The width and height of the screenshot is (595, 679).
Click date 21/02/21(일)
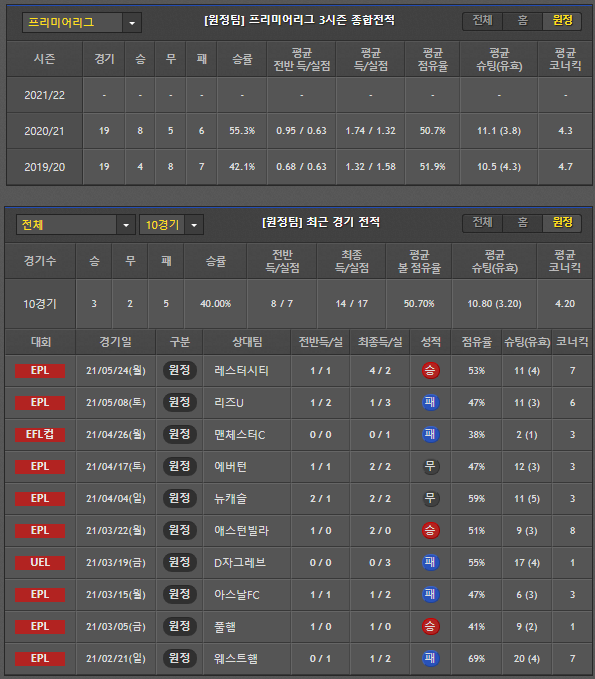click(x=116, y=659)
